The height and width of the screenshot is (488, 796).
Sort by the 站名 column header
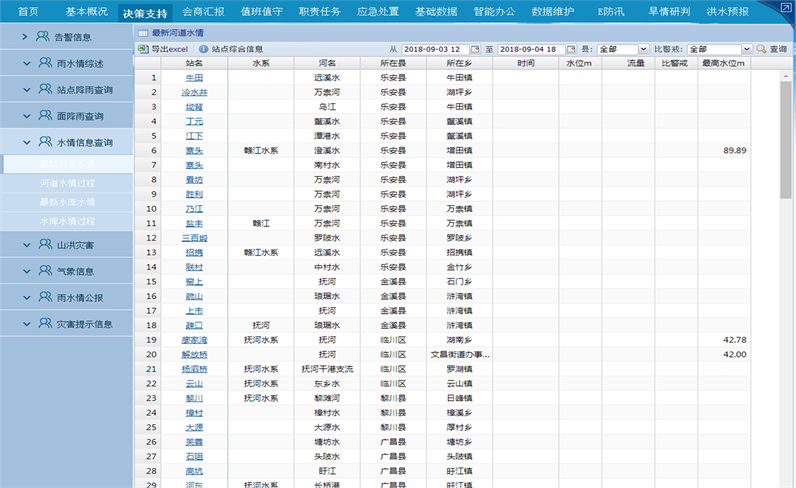tap(194, 63)
